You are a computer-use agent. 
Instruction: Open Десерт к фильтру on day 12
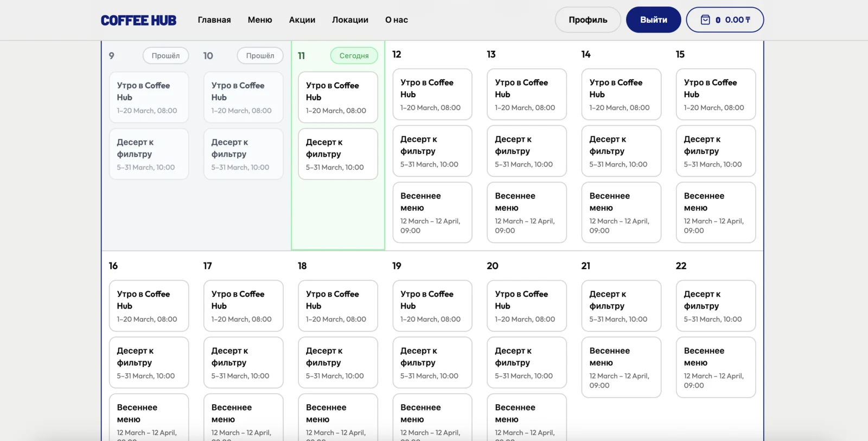[x=432, y=151]
